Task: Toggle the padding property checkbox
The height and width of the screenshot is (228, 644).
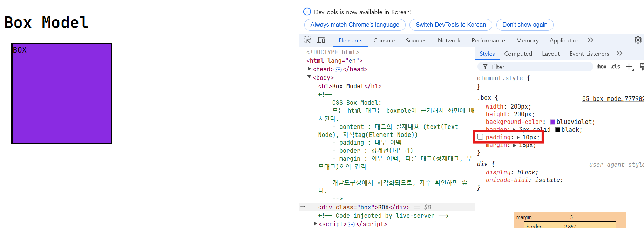Action: (x=480, y=137)
